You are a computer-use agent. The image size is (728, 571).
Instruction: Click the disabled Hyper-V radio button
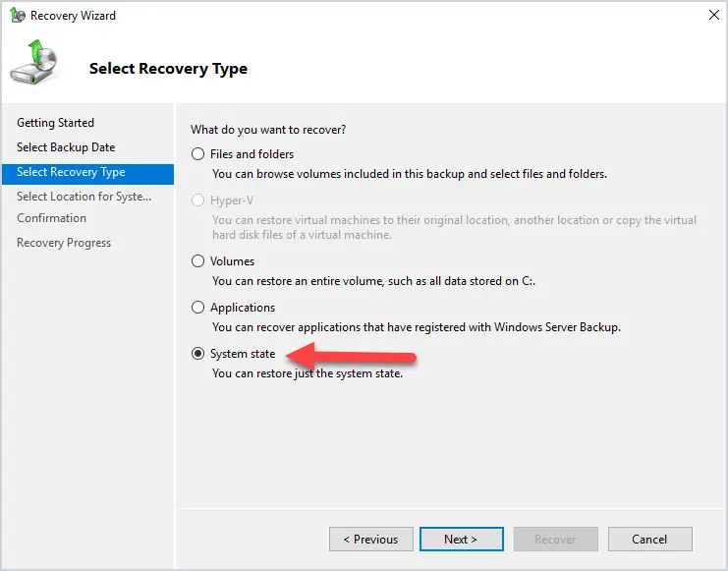tap(197, 200)
